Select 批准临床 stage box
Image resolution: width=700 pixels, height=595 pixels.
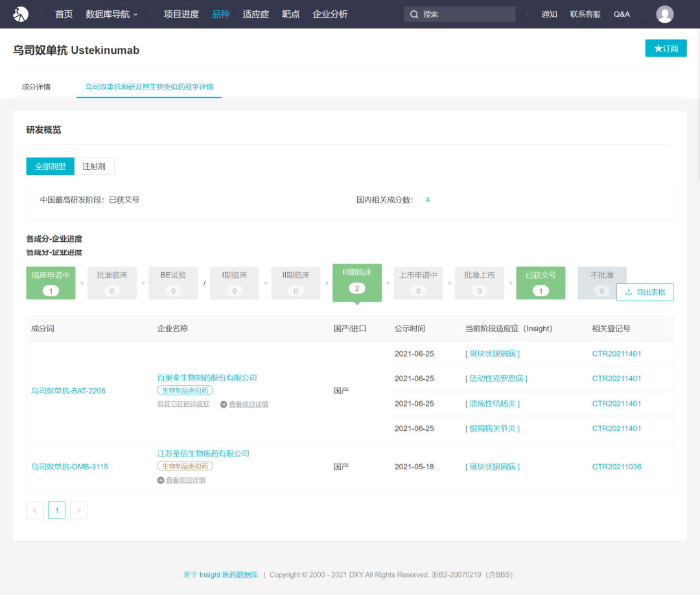[x=112, y=283]
